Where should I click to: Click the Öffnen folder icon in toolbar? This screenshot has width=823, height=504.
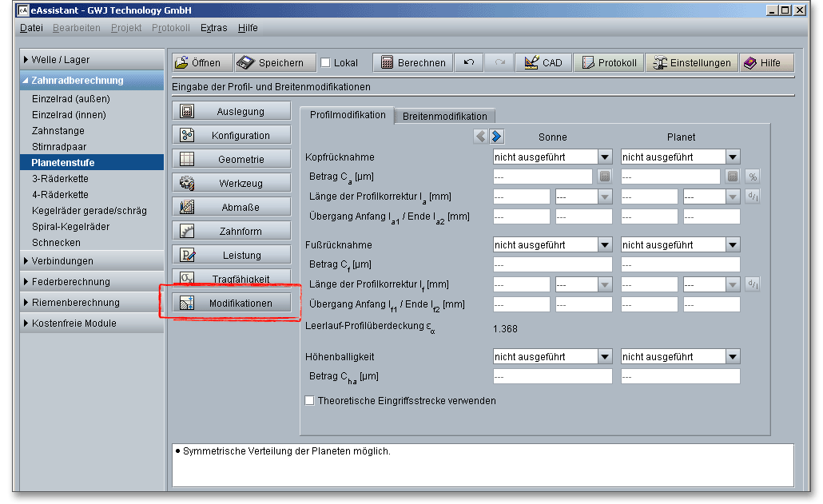coord(182,63)
